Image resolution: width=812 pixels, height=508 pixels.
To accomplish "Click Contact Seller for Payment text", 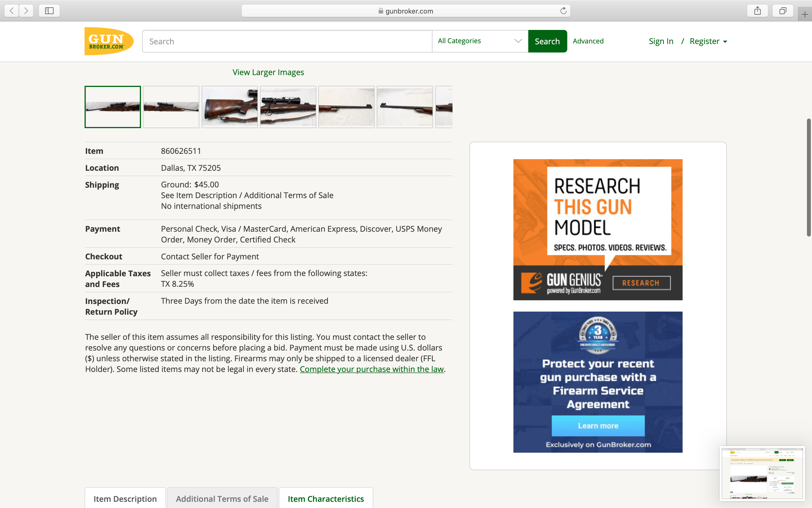I will click(x=210, y=256).
